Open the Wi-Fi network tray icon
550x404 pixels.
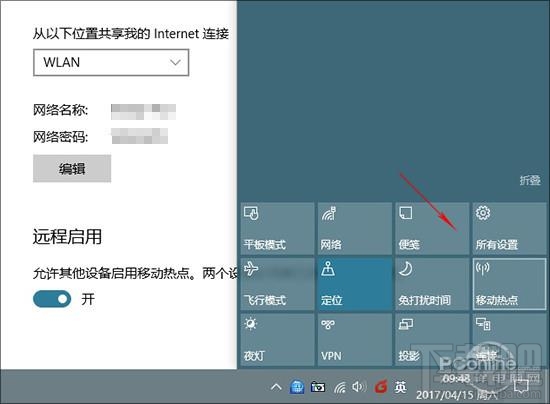coord(340,387)
